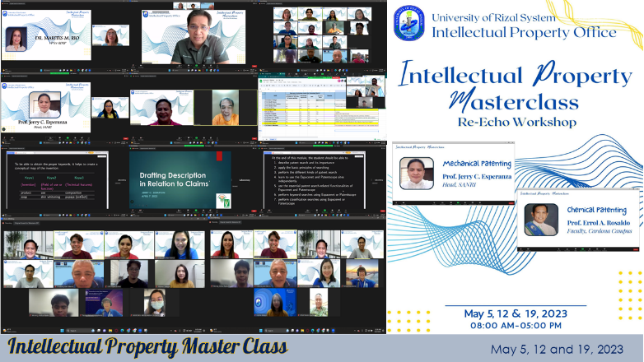This screenshot has width=644, height=362.
Task: Click the 'DR. MARITES M. RIO' name text
Action: [x=57, y=38]
